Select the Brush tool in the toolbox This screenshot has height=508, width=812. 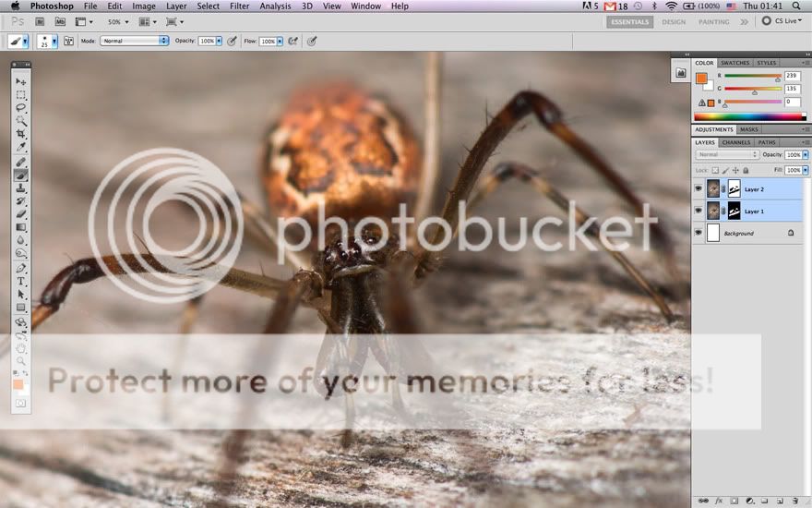click(20, 175)
